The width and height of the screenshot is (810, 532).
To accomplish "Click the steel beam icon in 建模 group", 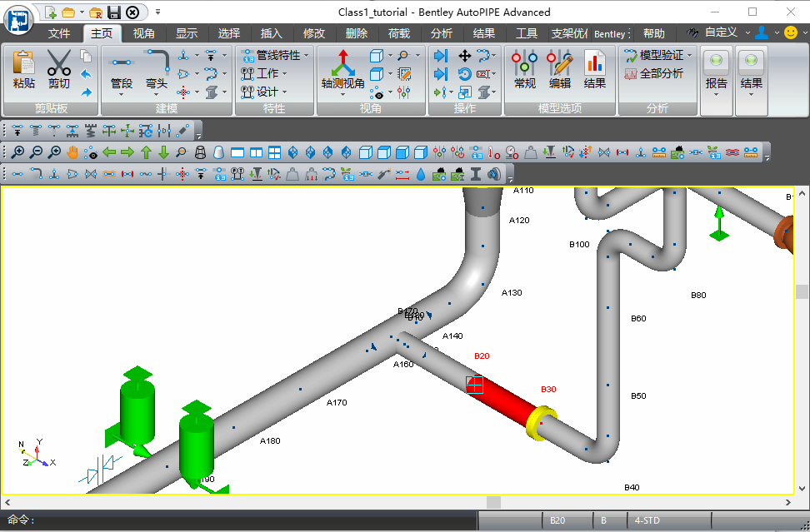I will (212, 92).
